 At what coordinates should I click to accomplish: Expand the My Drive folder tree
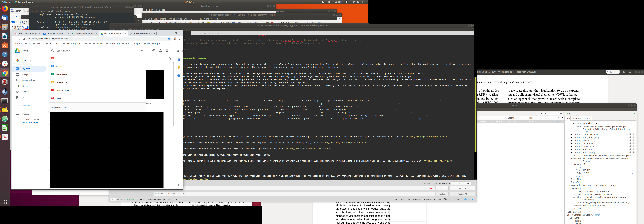click(x=14, y=69)
